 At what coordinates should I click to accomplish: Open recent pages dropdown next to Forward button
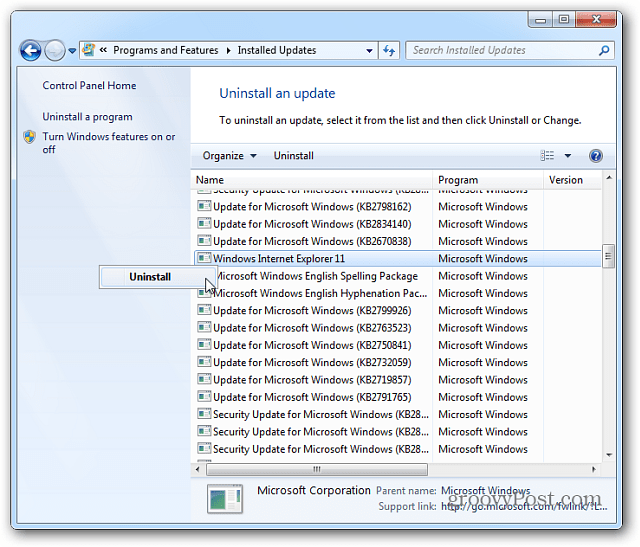point(72,51)
